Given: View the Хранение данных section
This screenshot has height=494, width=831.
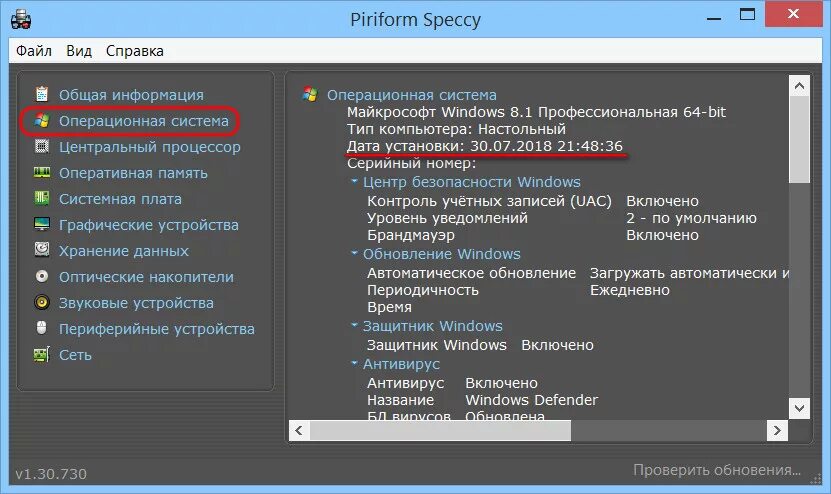Looking at the screenshot, I should click(x=123, y=251).
